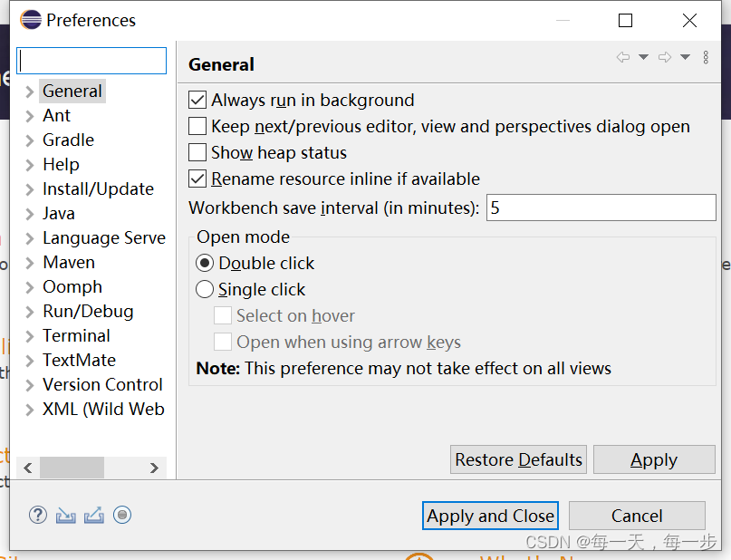Enable Show heap status checkbox
Screen dimensions: 731x560
[197, 152]
